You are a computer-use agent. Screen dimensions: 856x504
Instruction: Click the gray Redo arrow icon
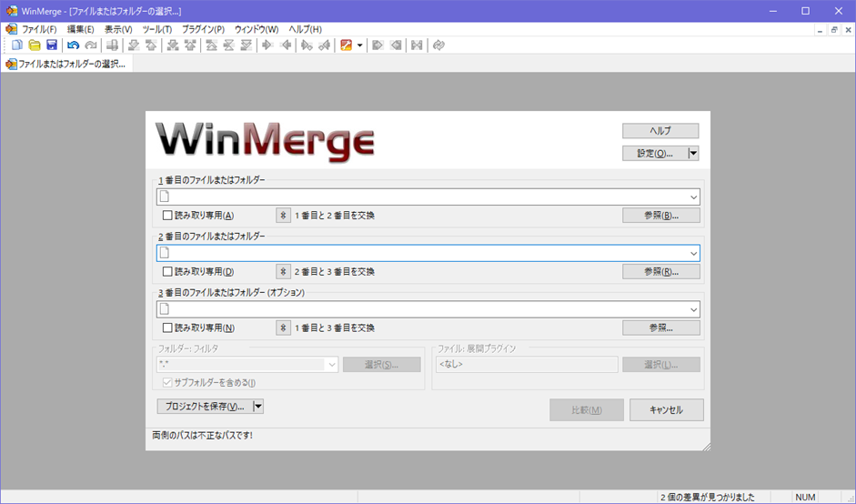(91, 45)
